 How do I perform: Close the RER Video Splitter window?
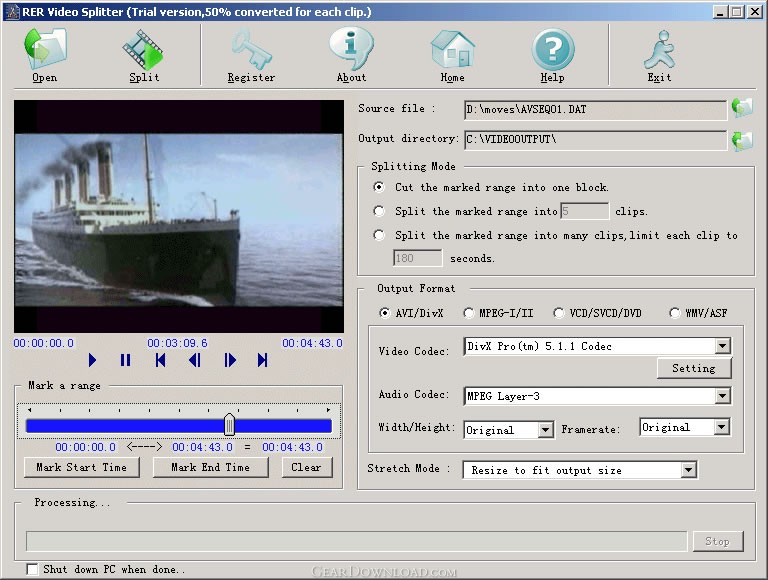point(755,12)
